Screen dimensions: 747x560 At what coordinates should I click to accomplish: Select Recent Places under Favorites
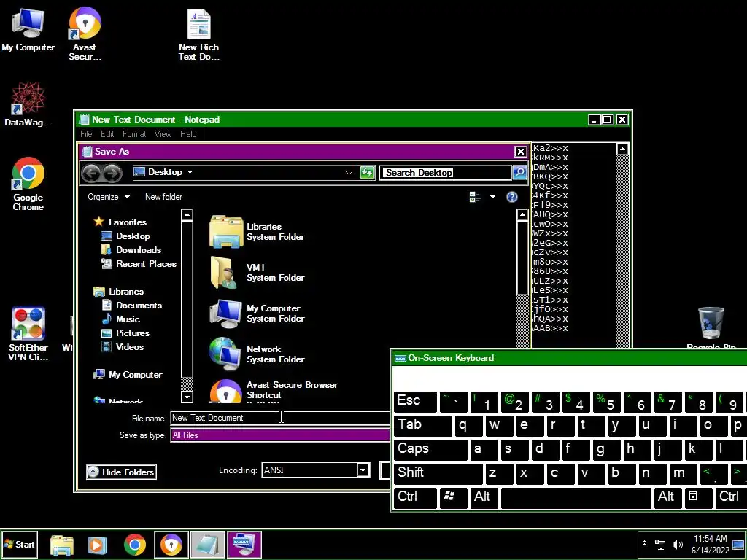[x=139, y=264]
